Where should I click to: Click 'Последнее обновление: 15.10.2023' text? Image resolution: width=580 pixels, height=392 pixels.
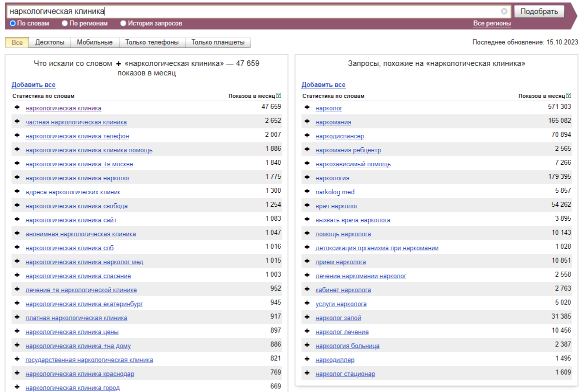point(525,42)
